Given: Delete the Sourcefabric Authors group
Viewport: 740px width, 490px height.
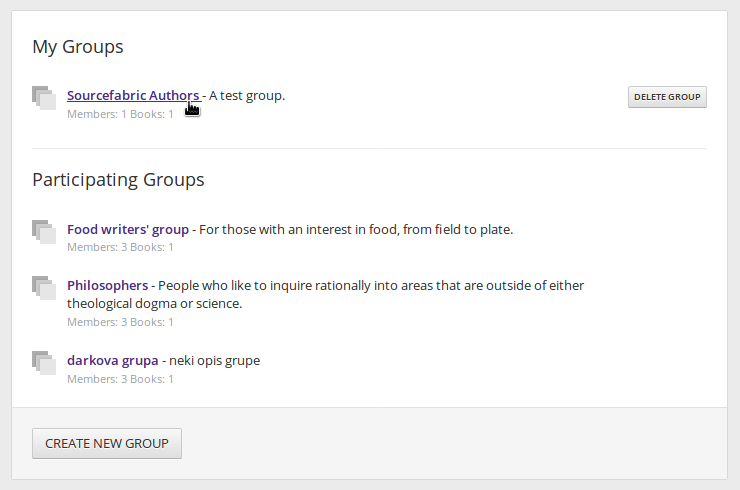Looking at the screenshot, I should (x=667, y=97).
